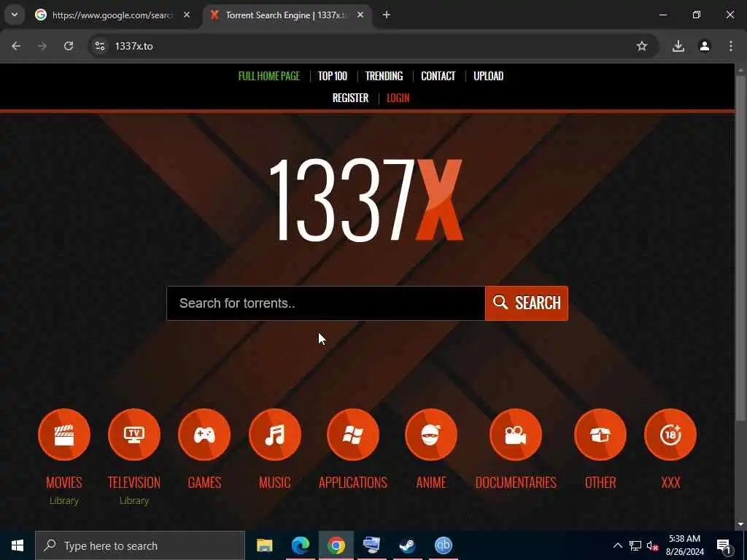View site information icon in address bar
The height and width of the screenshot is (560, 747).
point(99,46)
